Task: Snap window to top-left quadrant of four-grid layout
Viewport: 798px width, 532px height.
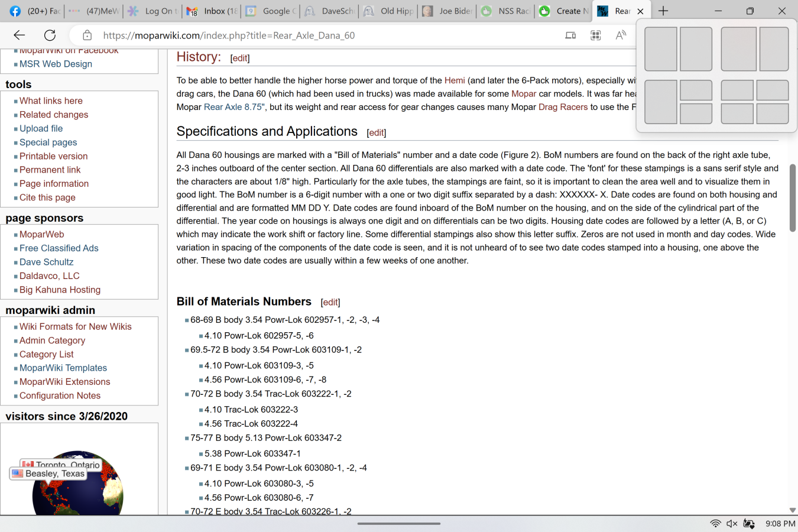Action: pyautogui.click(x=737, y=90)
